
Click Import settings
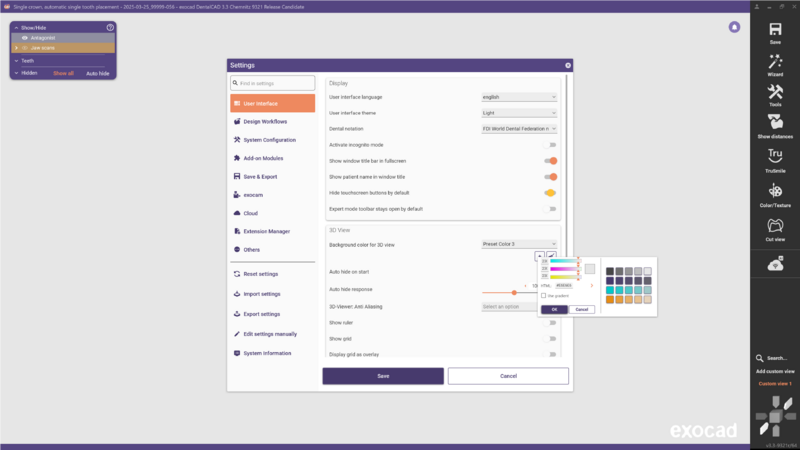[x=262, y=294]
